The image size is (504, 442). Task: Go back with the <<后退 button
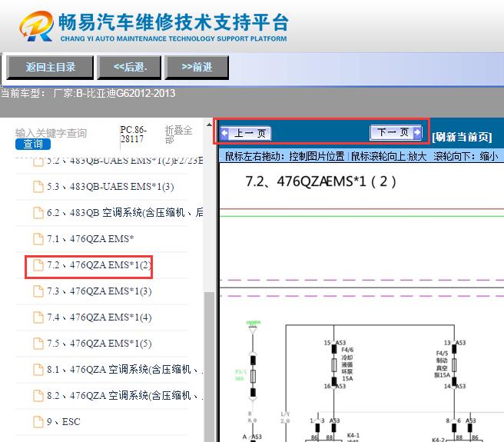pyautogui.click(x=129, y=67)
